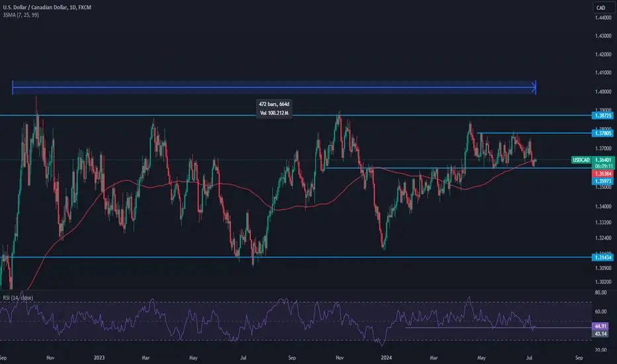
Task: Click the gray 43.14 RSI value label
Action: tap(600, 334)
